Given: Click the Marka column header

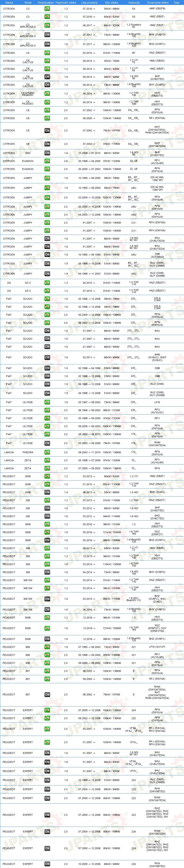Looking at the screenshot, I should [9, 2].
